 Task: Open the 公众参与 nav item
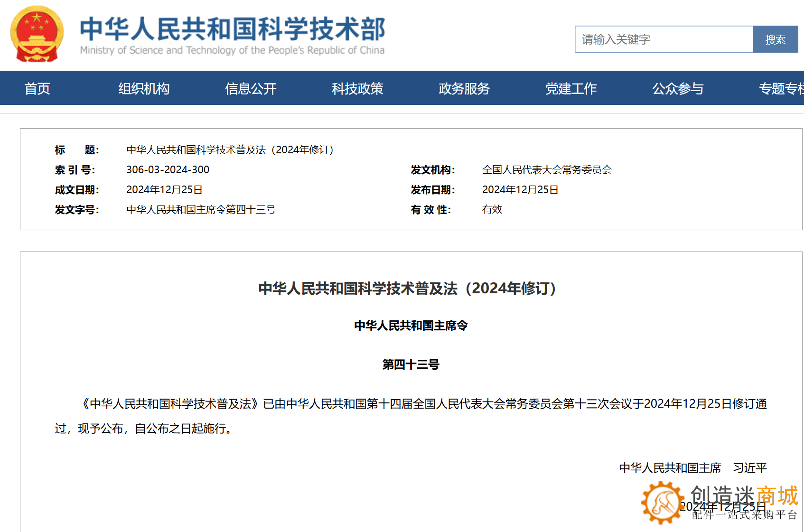tap(678, 88)
